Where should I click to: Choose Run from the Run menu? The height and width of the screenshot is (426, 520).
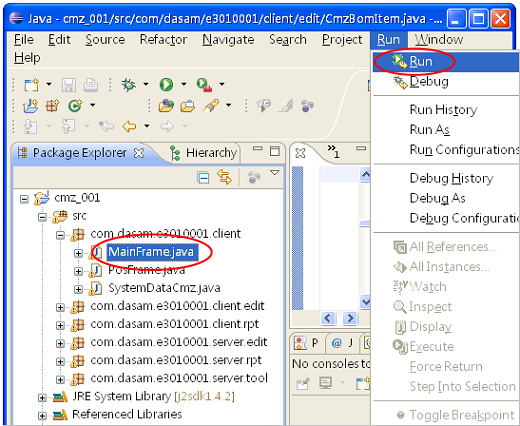pyautogui.click(x=446, y=62)
